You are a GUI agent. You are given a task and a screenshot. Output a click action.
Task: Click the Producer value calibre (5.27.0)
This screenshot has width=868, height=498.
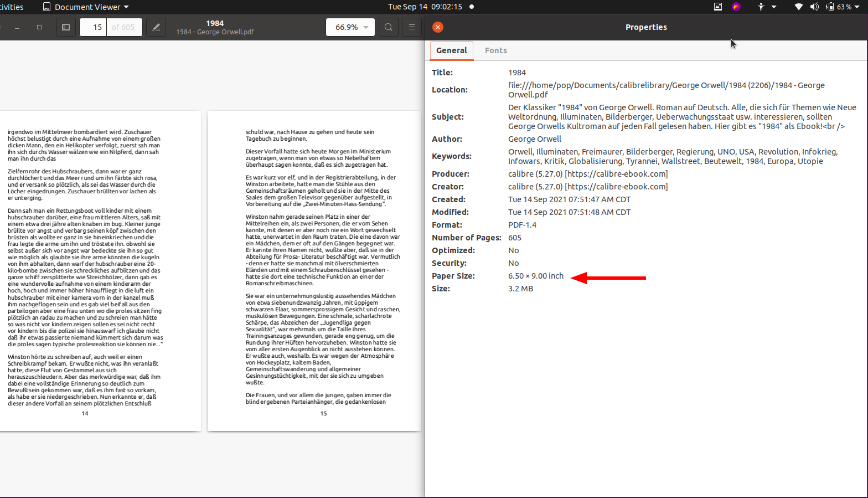(x=588, y=174)
